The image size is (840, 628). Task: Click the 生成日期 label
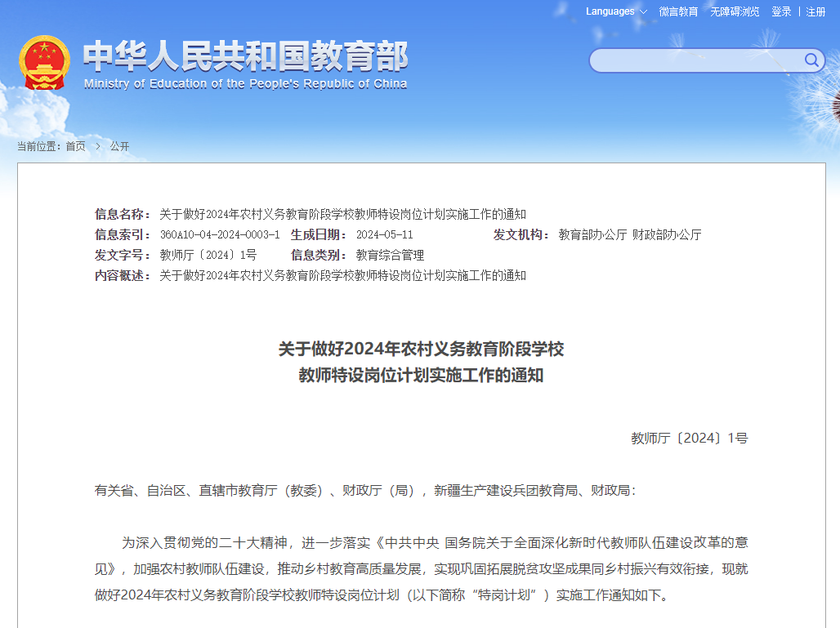(319, 234)
